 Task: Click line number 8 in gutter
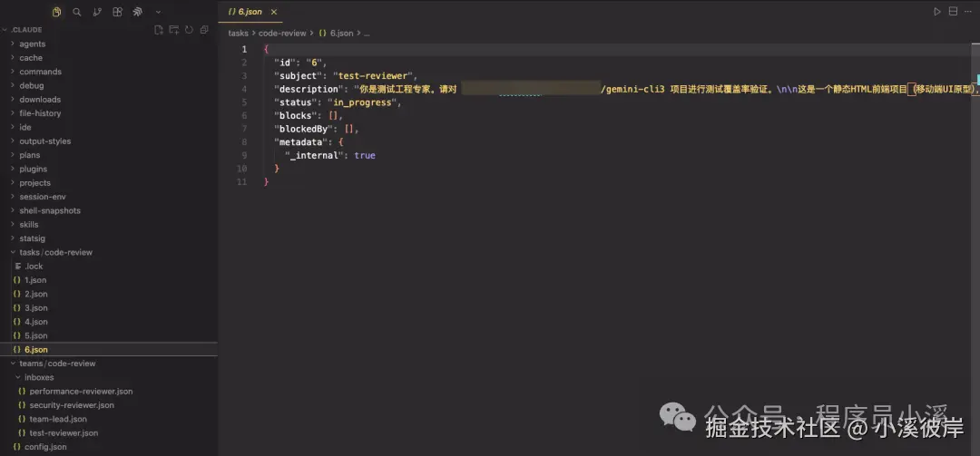pyautogui.click(x=244, y=141)
